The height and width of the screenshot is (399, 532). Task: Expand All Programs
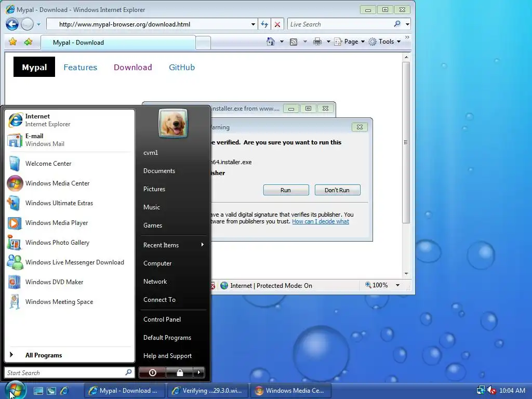(69, 355)
